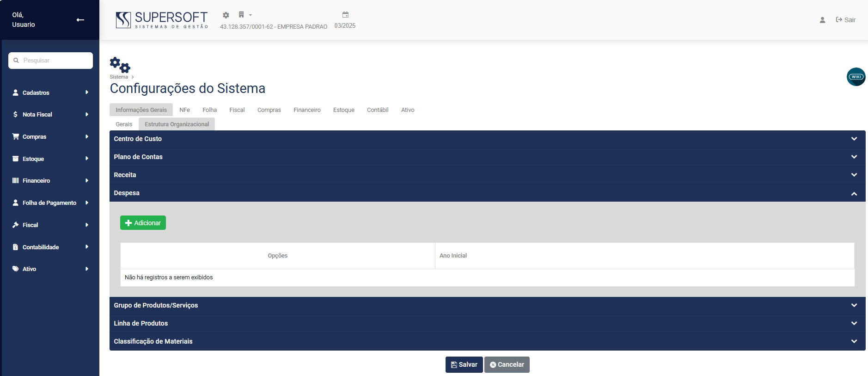Focus the Pesquisar search field
This screenshot has height=376, width=868.
pyautogui.click(x=51, y=61)
